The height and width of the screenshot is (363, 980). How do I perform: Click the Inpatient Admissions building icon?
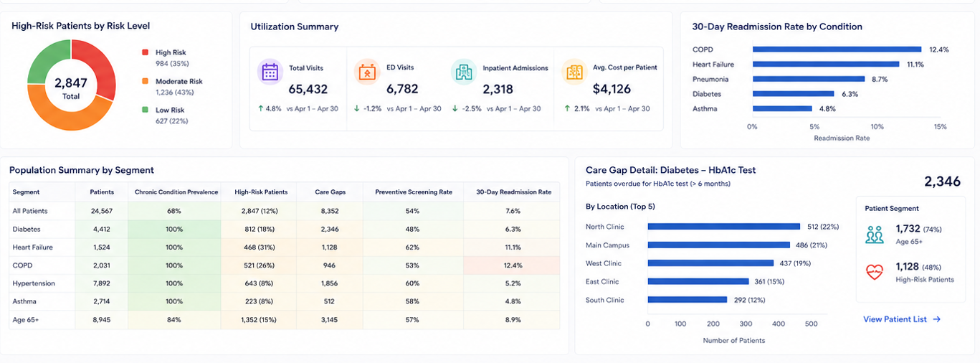pyautogui.click(x=463, y=72)
